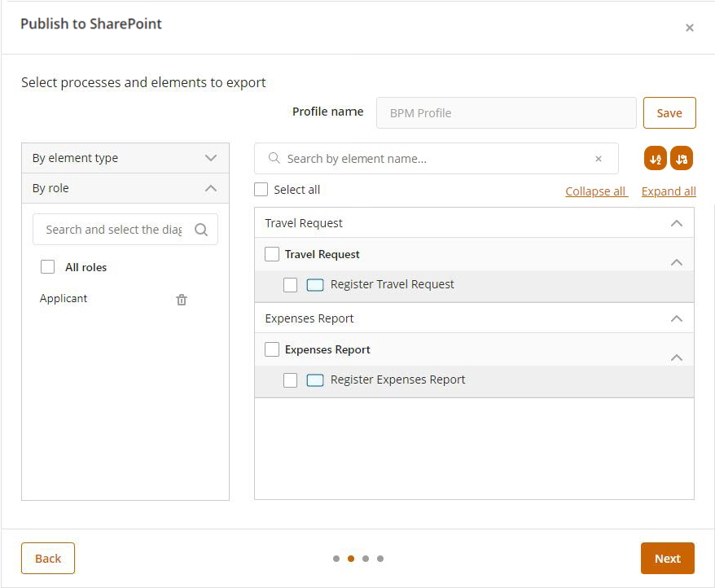This screenshot has width=715, height=588.
Task: Sort elements by type icon
Action: tap(682, 159)
